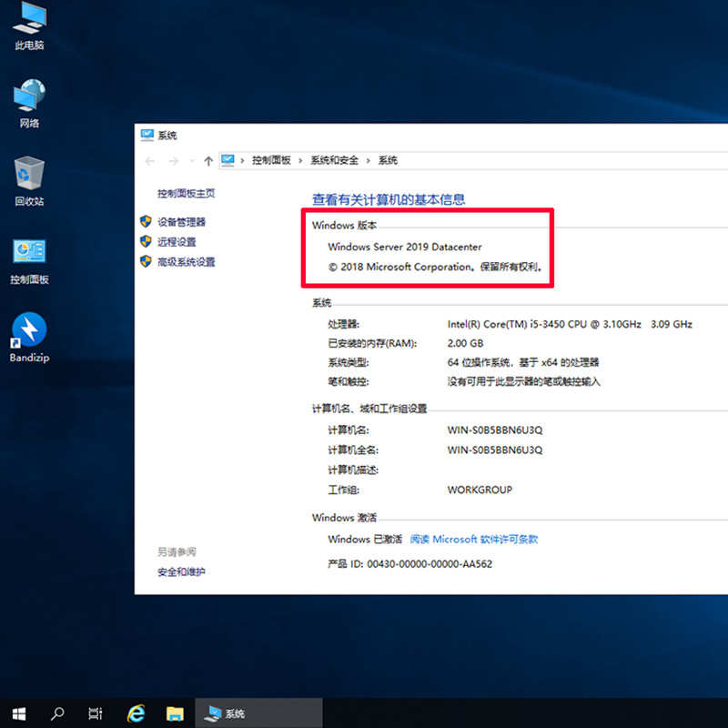Select the 控制面板 desktop icon

click(29, 260)
